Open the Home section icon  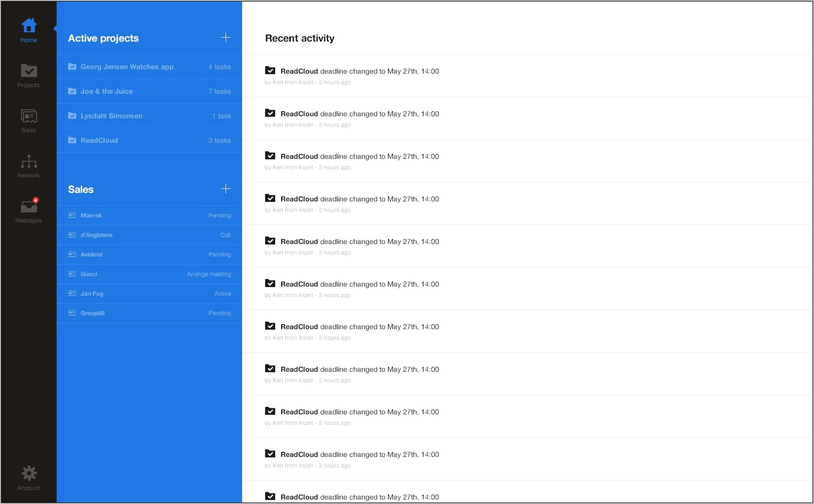(29, 25)
